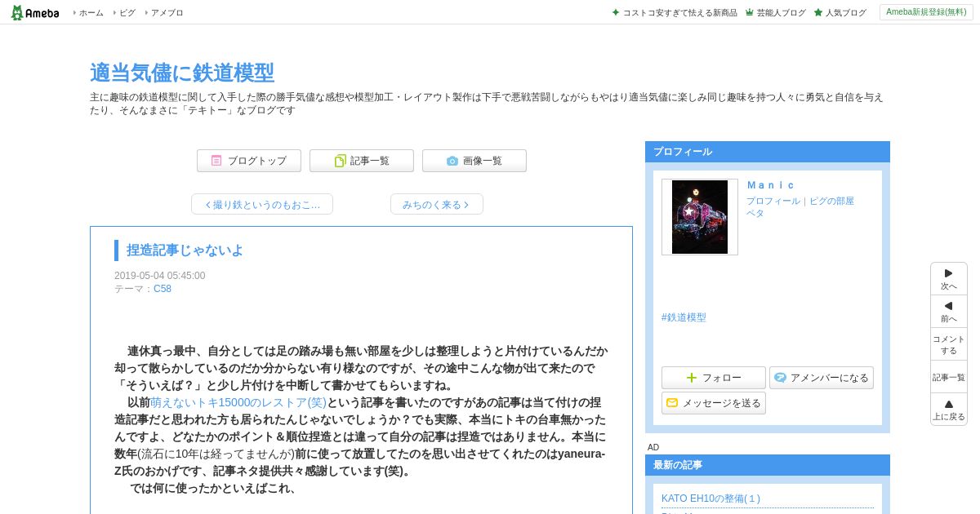The height and width of the screenshot is (514, 980).
Task: Click the 最新の記事 sidebar header
Action: click(768, 465)
